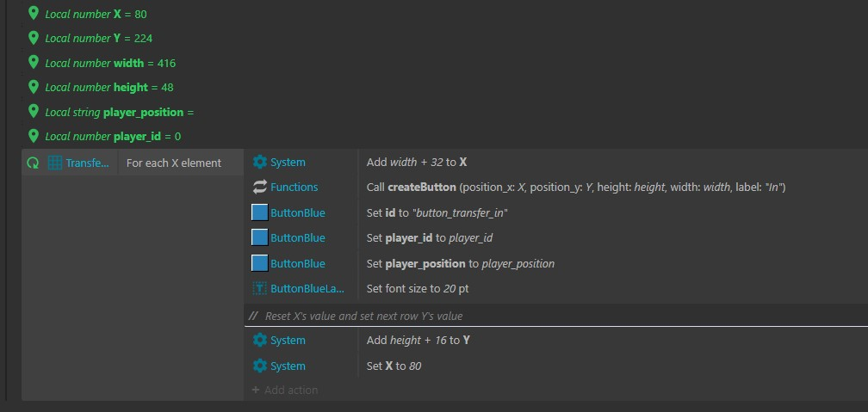Click the Transfe... array object icon
The width and height of the screenshot is (868, 412).
coord(55,163)
